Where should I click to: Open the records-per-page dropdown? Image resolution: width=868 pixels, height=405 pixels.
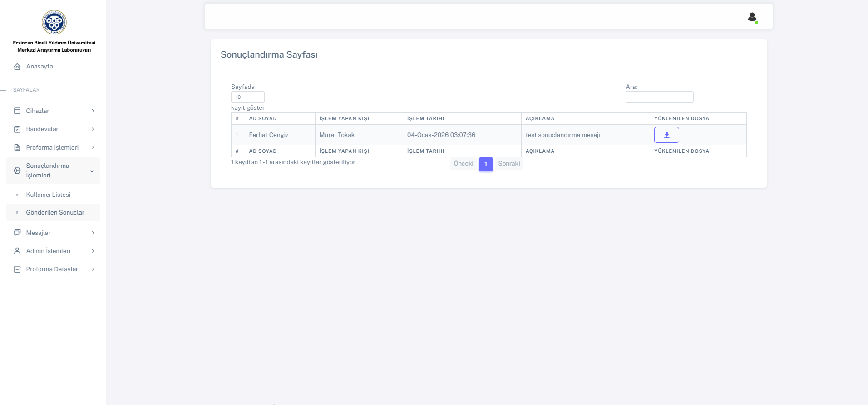click(x=247, y=97)
